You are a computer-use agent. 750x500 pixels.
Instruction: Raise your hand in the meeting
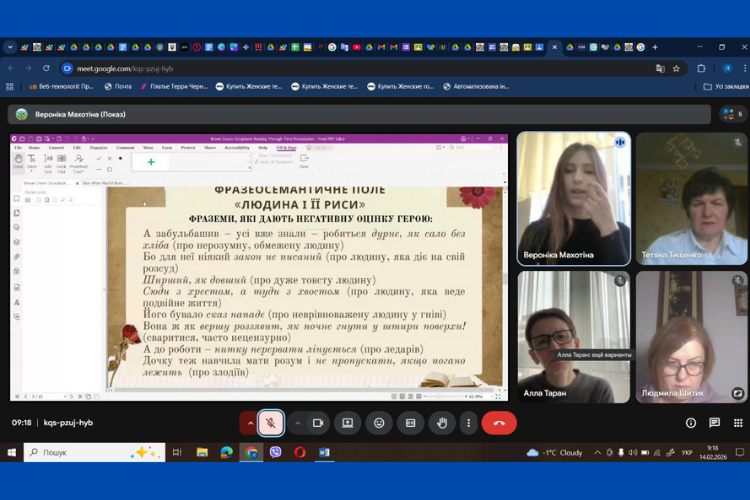point(442,423)
